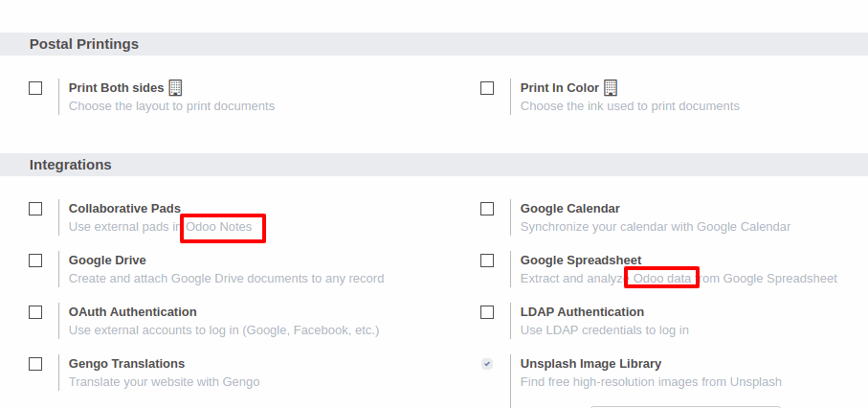Check the Gengo Translations box
Screen dimensions: 868x408
(x=35, y=364)
